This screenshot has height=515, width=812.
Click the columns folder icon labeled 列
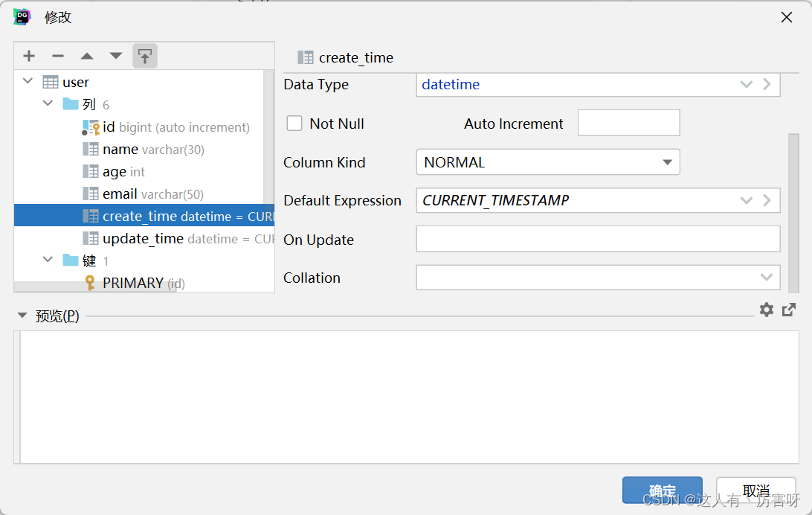coord(71,104)
